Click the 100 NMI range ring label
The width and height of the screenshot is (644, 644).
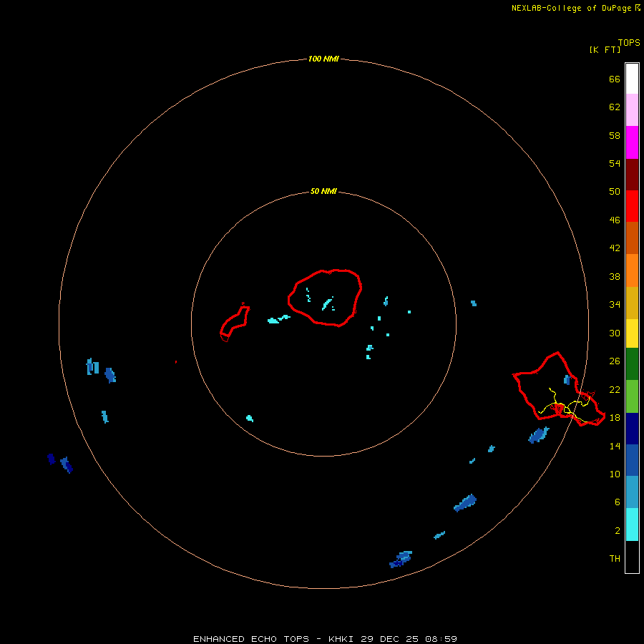pos(323,59)
